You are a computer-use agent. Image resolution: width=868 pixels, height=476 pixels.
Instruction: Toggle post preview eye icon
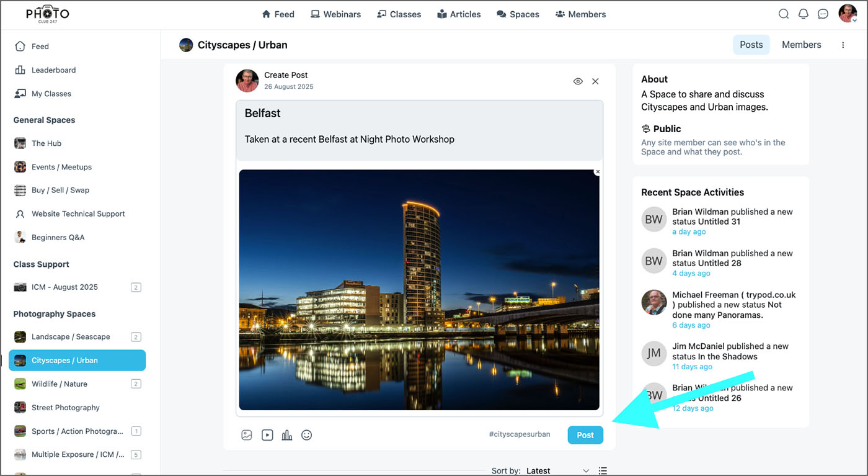pyautogui.click(x=578, y=81)
